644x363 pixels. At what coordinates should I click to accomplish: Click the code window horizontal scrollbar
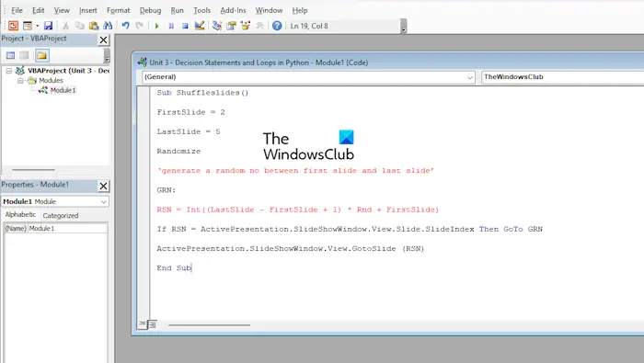(209, 325)
